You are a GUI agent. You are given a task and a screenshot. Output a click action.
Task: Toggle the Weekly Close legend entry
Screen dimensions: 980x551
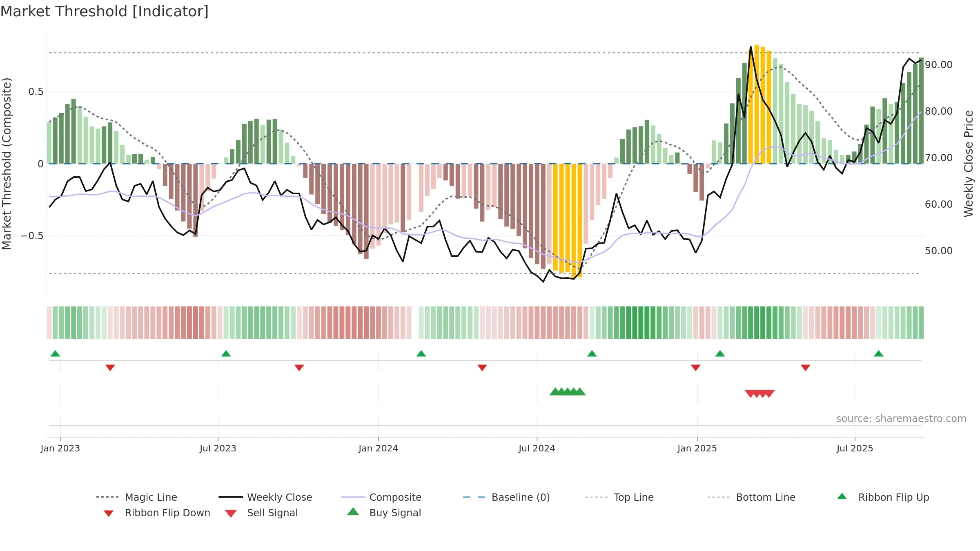click(265, 497)
